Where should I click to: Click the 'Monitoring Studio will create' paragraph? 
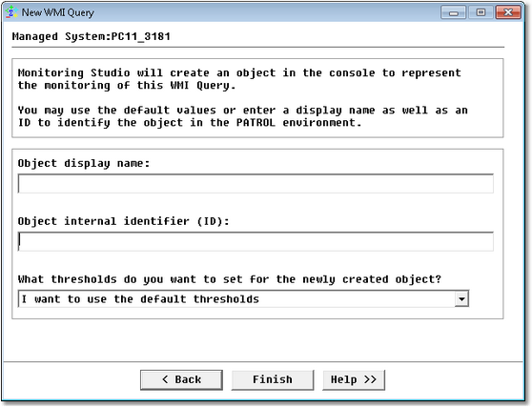(x=239, y=79)
